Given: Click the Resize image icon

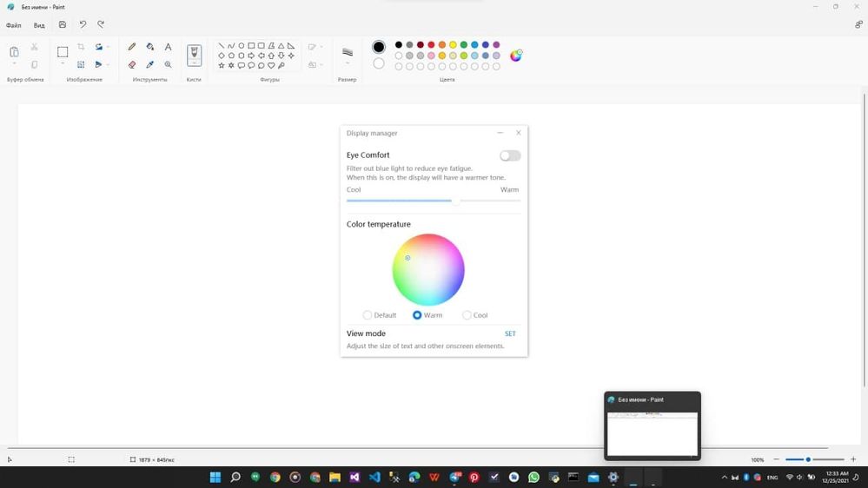Looking at the screenshot, I should click(81, 65).
